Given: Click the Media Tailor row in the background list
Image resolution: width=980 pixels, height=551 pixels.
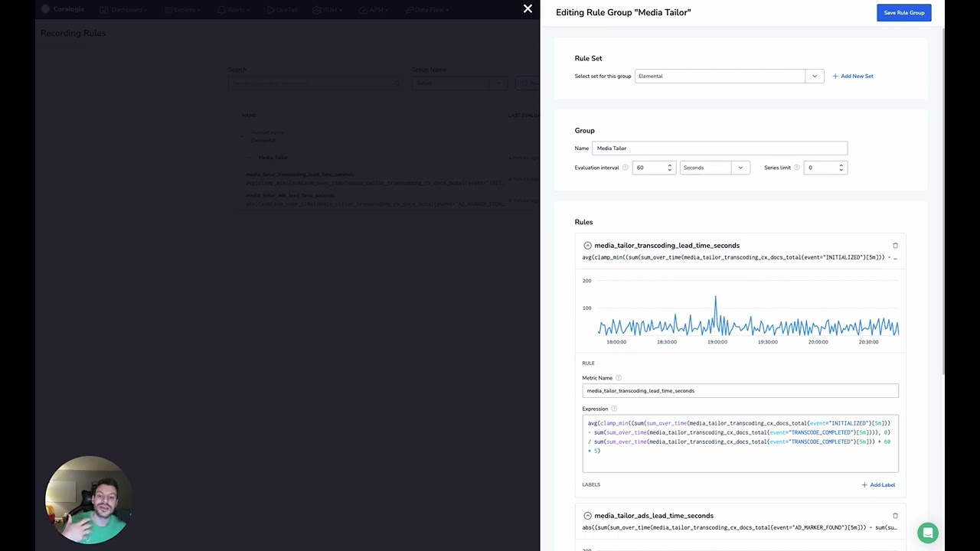Looking at the screenshot, I should [273, 158].
